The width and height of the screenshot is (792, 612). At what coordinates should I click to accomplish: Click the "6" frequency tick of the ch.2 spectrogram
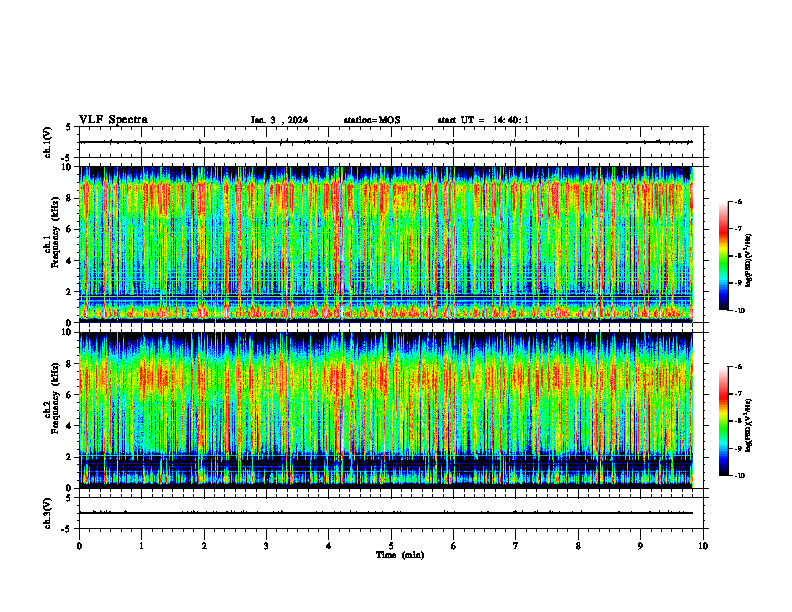click(69, 394)
